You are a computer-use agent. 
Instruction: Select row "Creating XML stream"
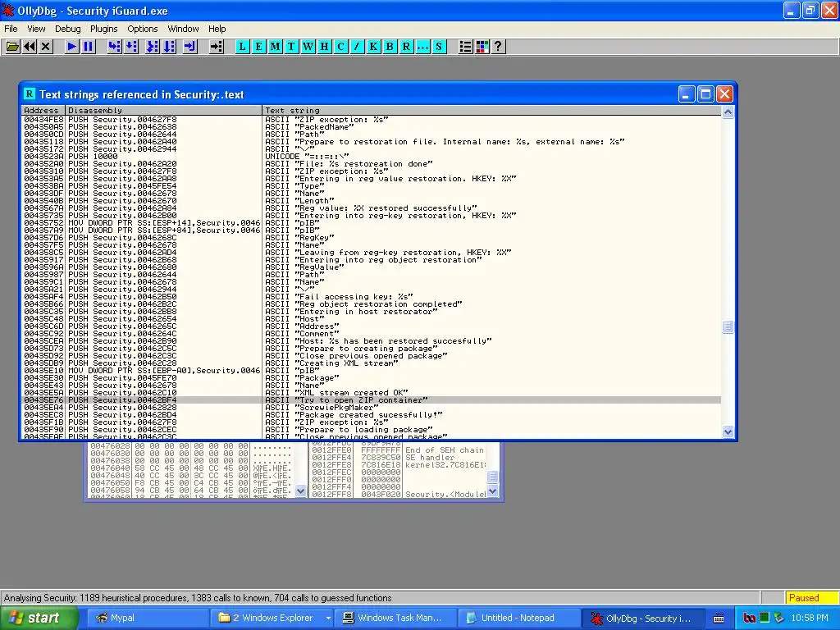[x=372, y=363]
